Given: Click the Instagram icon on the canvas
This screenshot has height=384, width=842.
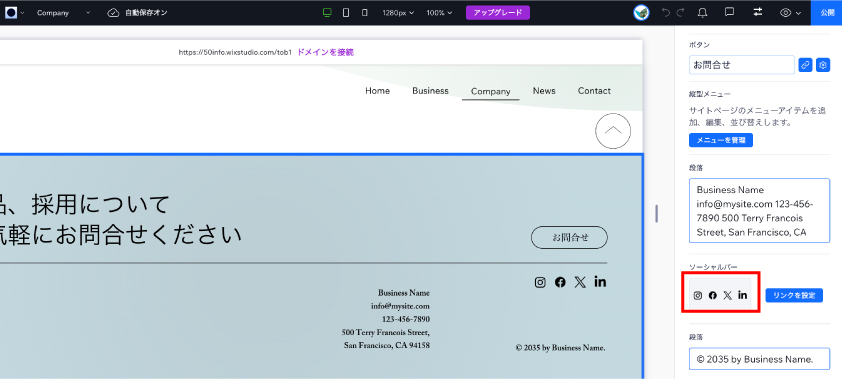Looking at the screenshot, I should [x=540, y=282].
